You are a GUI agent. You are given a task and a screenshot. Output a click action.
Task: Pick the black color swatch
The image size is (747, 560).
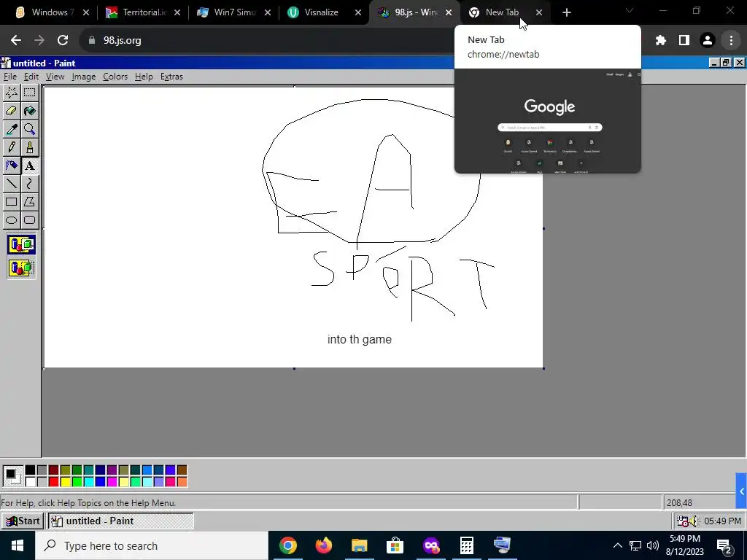30,470
